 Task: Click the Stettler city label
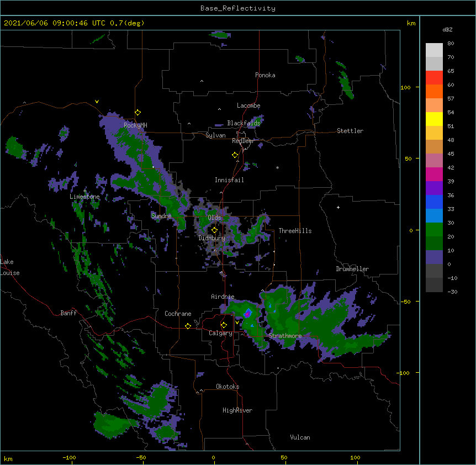point(350,131)
